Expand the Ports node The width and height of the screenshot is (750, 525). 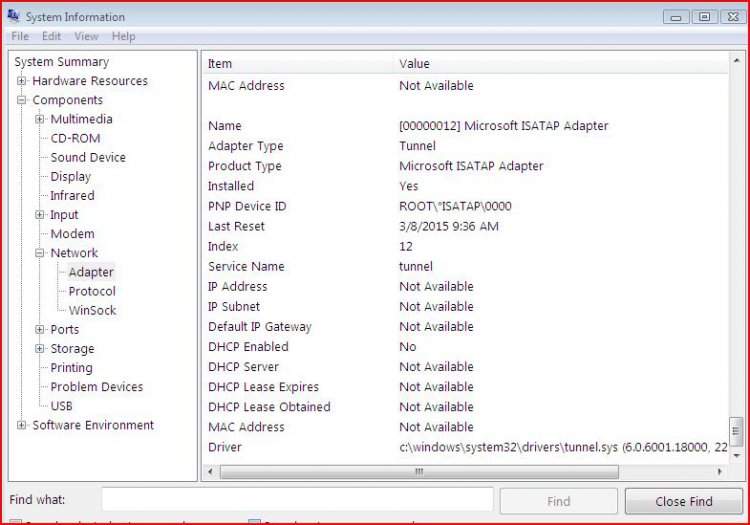point(40,329)
